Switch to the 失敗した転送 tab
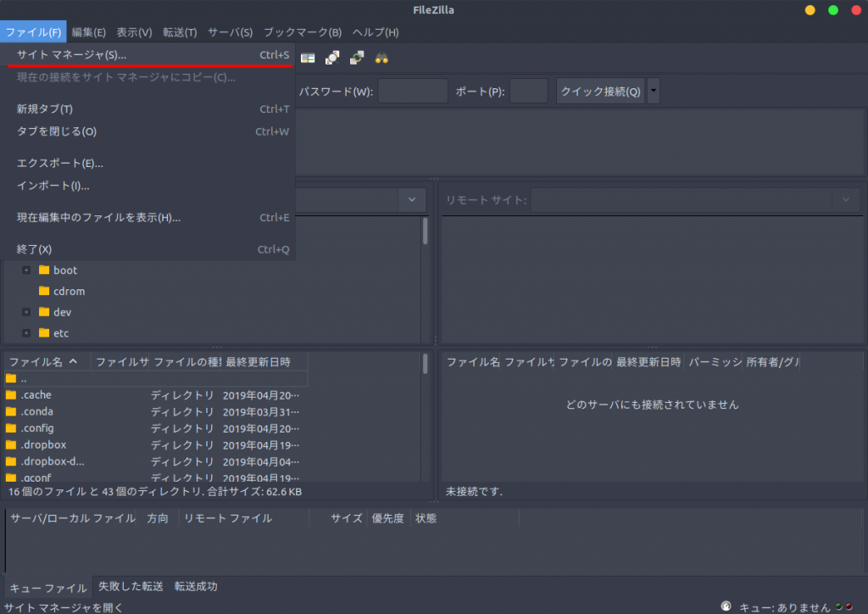868x614 pixels. pyautogui.click(x=130, y=586)
